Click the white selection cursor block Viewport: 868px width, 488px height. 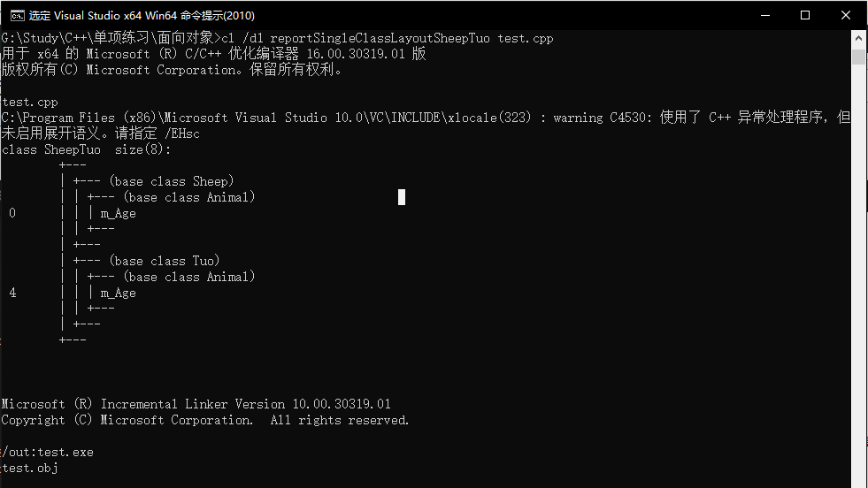pos(402,197)
